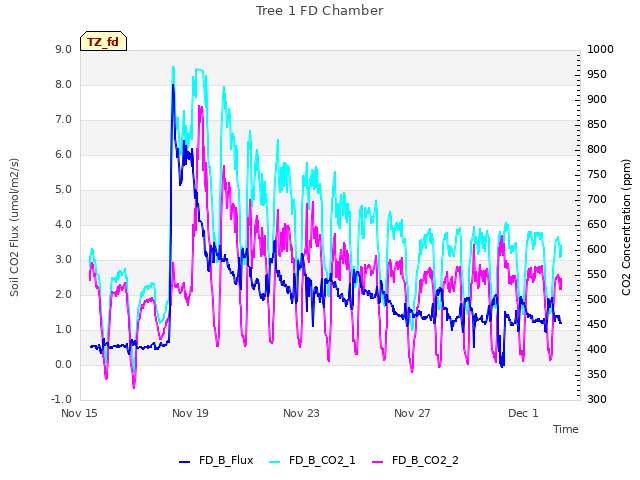Click the magenta CO2_2 lowest dip near Nov 17
This screenshot has height=480, width=640.
134,387
